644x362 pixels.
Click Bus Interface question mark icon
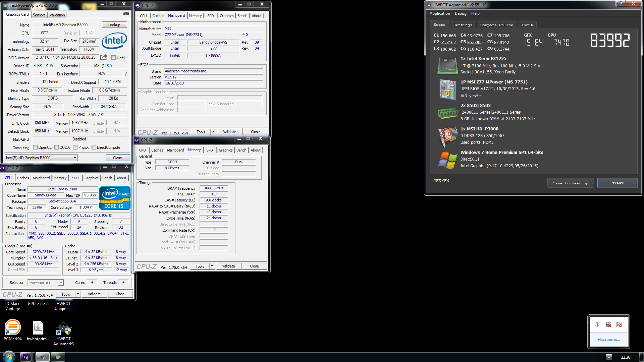click(x=126, y=74)
